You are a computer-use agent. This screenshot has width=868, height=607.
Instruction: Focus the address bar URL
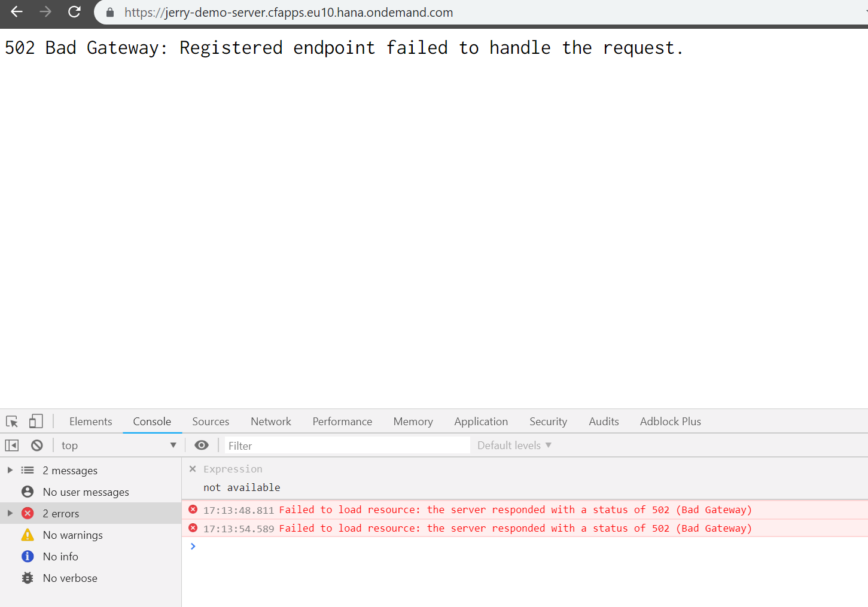(x=288, y=12)
